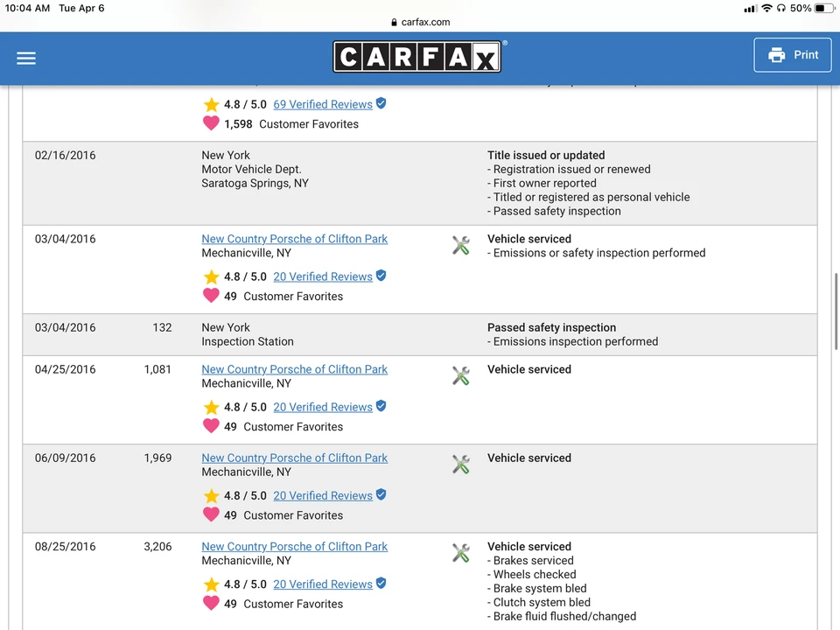Open the 69 Verified Reviews link
Screen dimensions: 840x630
click(323, 104)
